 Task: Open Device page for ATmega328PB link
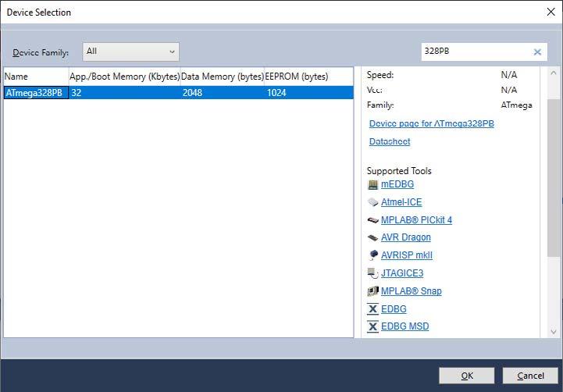pos(432,123)
